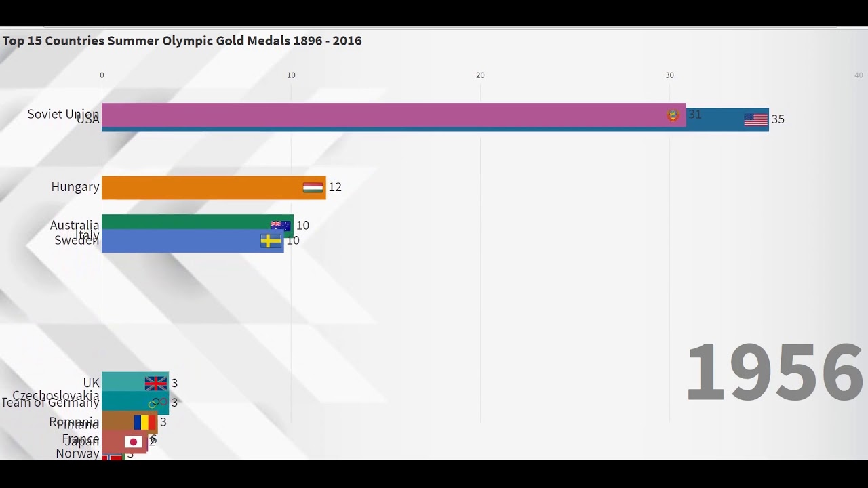Click the USA value label 35
The image size is (868, 488).
click(778, 119)
